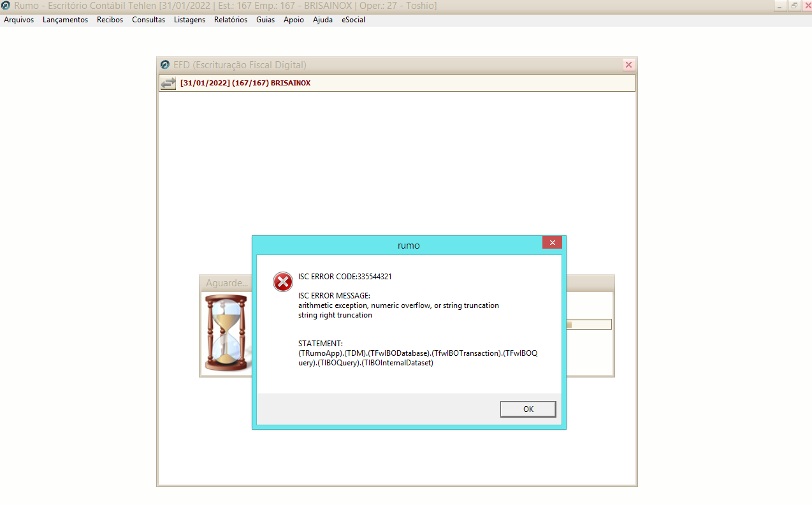The image size is (812, 505).
Task: Open the Apoio menu
Action: (x=294, y=20)
